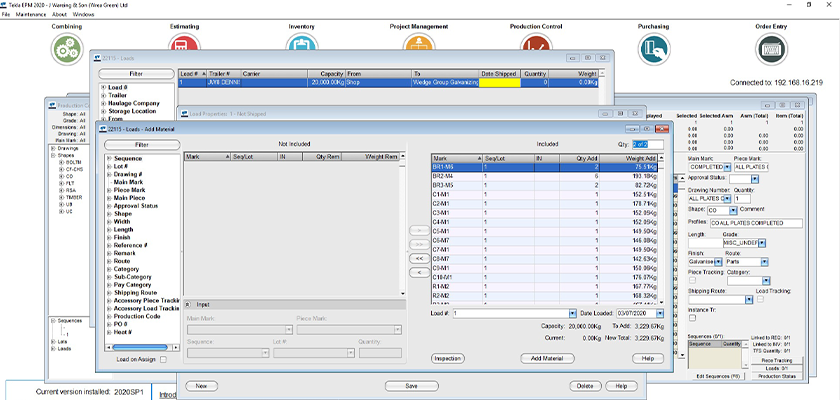This screenshot has height=400, width=840.
Task: Enable the Instance Tr checkbox
Action: click(x=693, y=318)
